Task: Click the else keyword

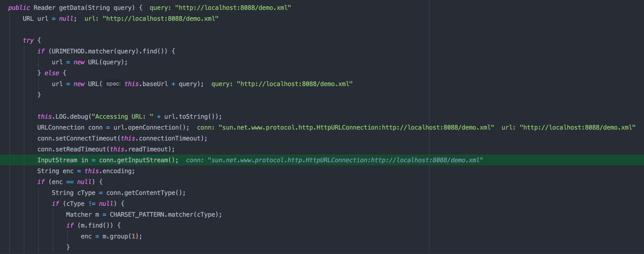Action: pos(52,73)
